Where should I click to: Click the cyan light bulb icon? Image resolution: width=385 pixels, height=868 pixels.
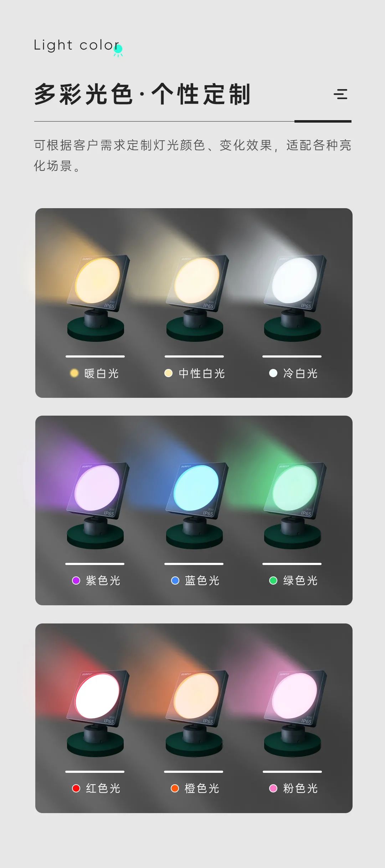(118, 50)
